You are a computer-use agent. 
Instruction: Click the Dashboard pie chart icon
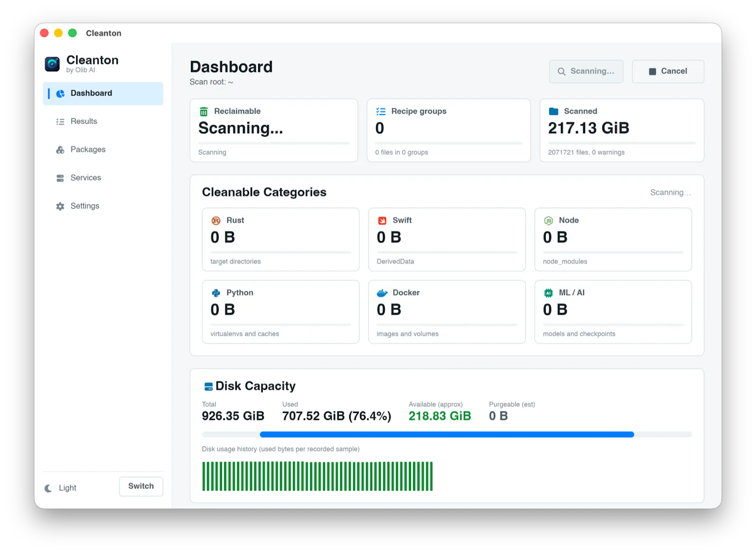pos(60,94)
